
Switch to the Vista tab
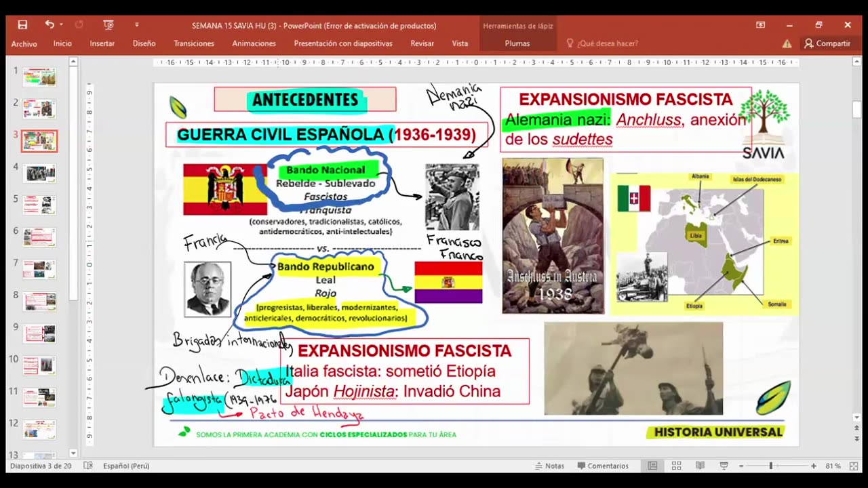tap(460, 43)
